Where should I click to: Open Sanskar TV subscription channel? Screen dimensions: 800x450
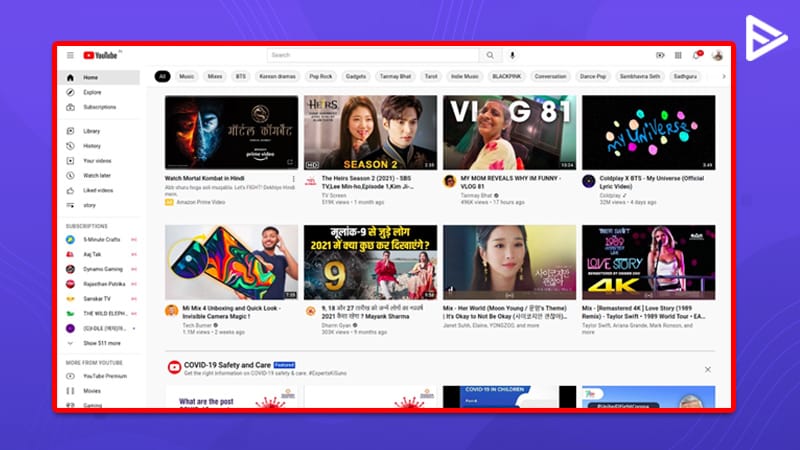[x=99, y=298]
